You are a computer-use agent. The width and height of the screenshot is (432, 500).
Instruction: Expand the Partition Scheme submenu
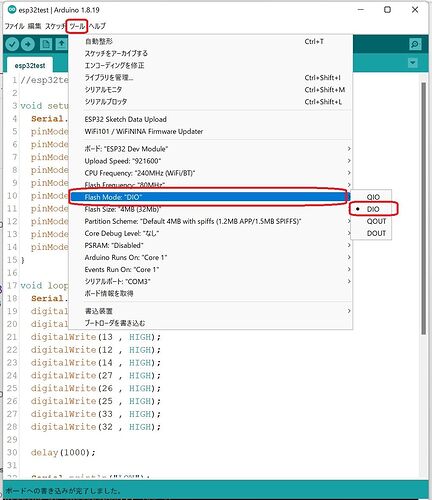[211, 221]
